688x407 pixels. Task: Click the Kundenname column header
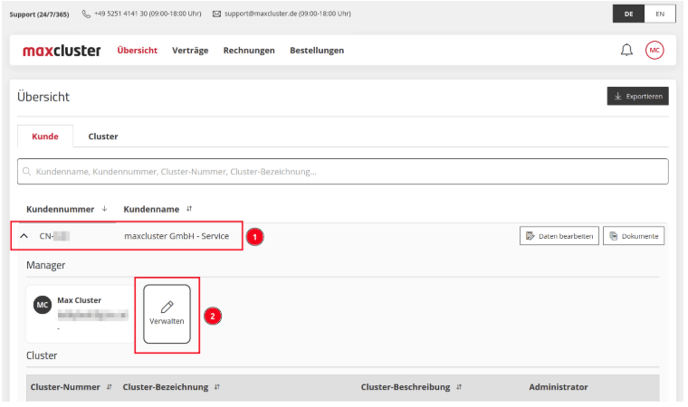coord(151,209)
